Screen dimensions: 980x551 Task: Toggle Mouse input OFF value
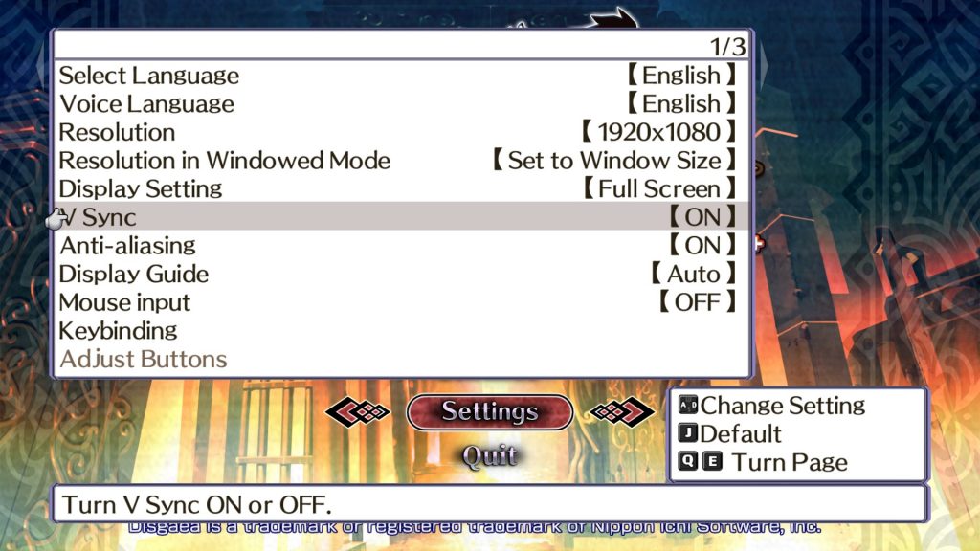point(698,302)
